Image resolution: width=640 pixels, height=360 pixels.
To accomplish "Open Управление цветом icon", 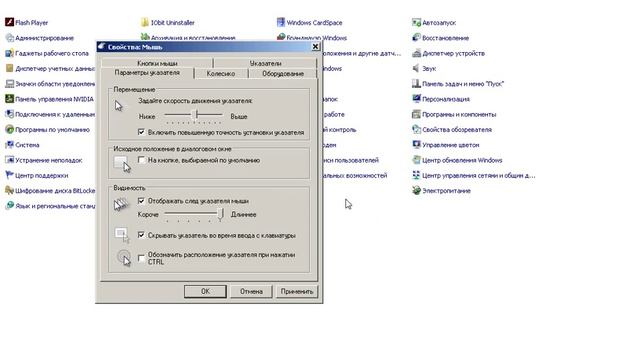I will pyautogui.click(x=416, y=145).
